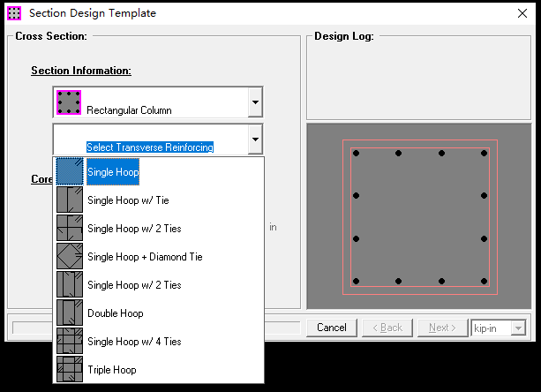Click the Rectangular Column section icon
This screenshot has width=541, height=392.
click(69, 102)
